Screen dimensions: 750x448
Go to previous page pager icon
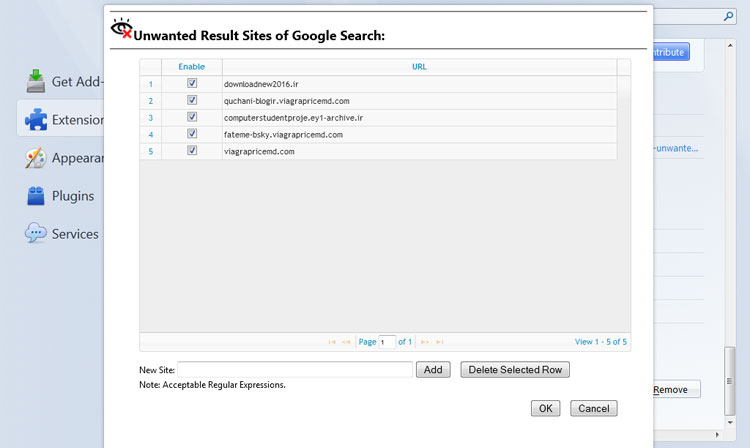pos(346,342)
